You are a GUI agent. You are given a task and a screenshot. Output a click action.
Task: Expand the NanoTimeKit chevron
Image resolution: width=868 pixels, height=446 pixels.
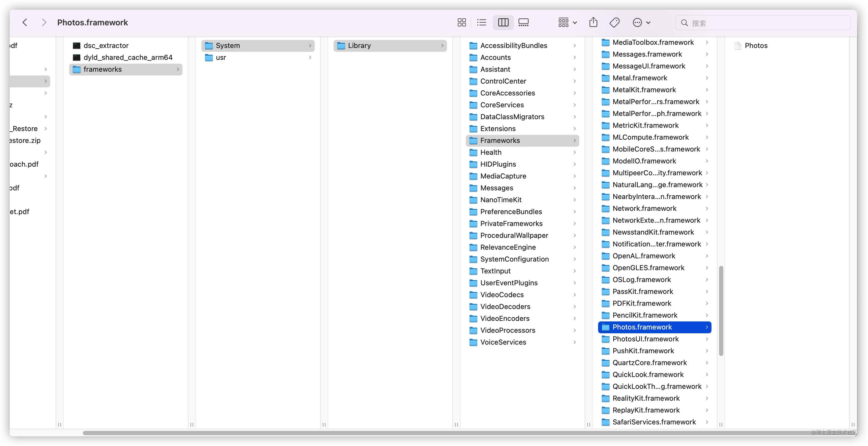[x=575, y=200]
